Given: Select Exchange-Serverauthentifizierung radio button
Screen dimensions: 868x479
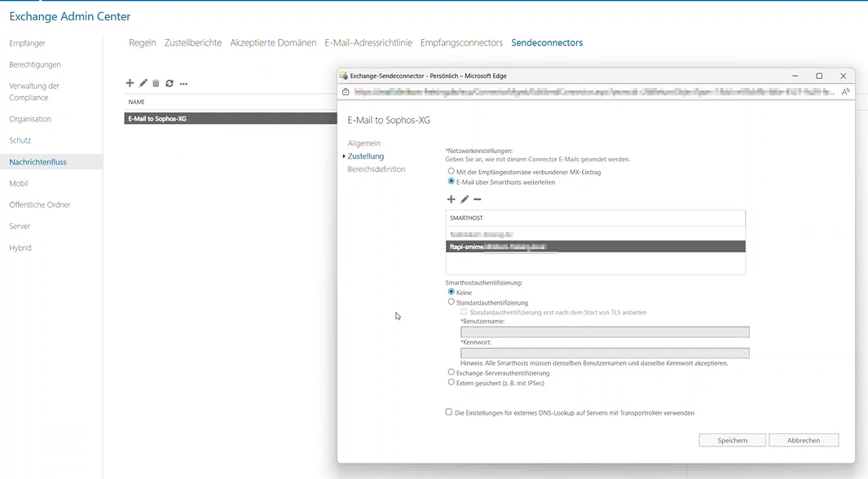Looking at the screenshot, I should [452, 372].
